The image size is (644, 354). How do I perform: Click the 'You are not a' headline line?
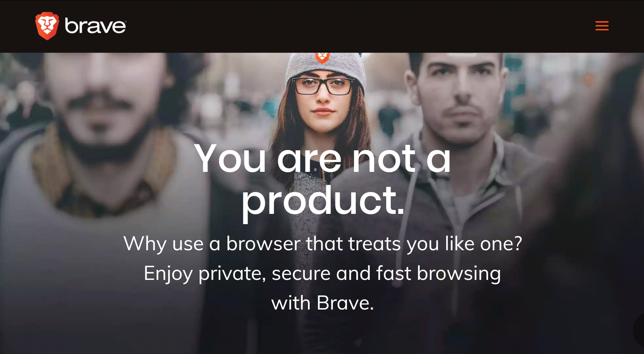point(322,158)
